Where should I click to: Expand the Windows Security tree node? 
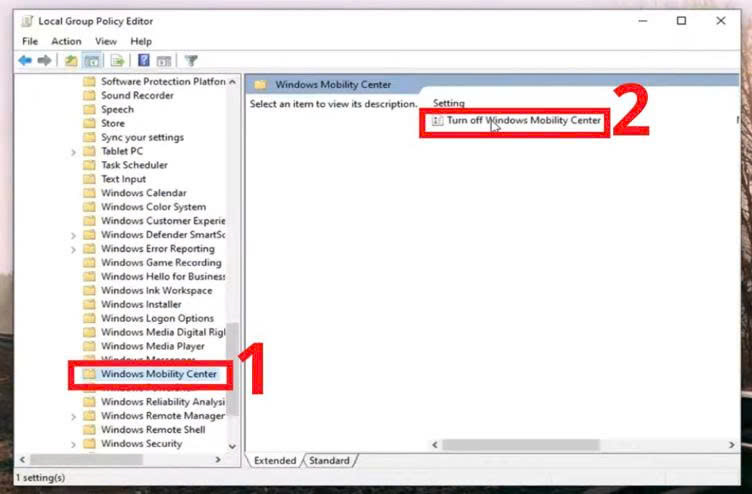coord(74,444)
